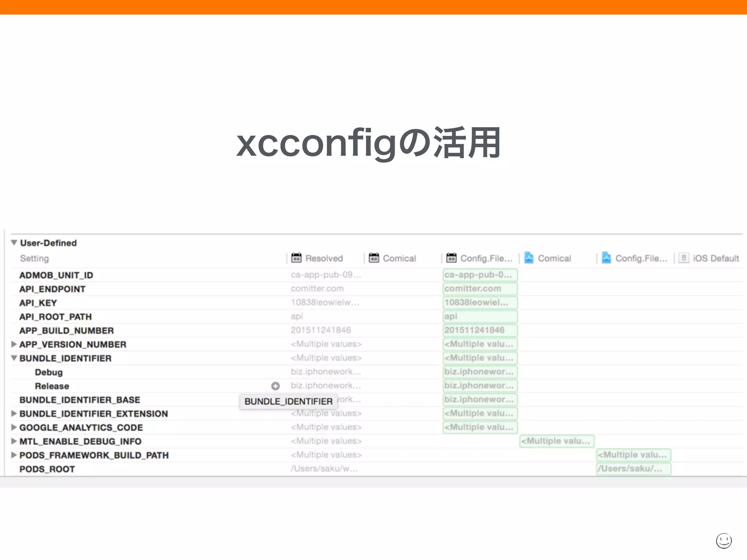Click the green comitter.com config value cell
Screen dimensions: 747x560
pos(480,289)
